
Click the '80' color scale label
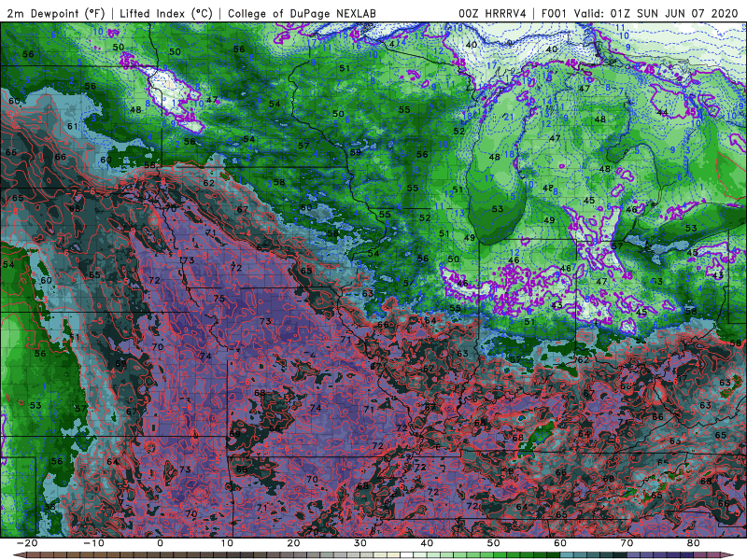click(694, 543)
